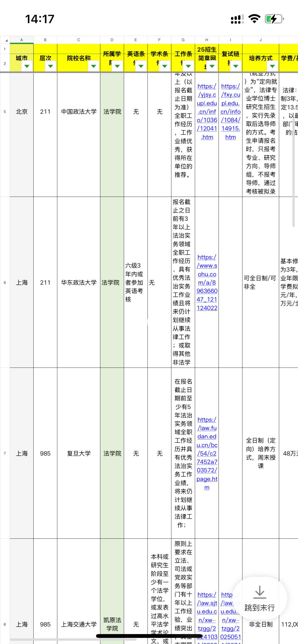Viewport: 298px width, 644px height.
Task: Tap the cellular signal icon
Action: pos(237,19)
